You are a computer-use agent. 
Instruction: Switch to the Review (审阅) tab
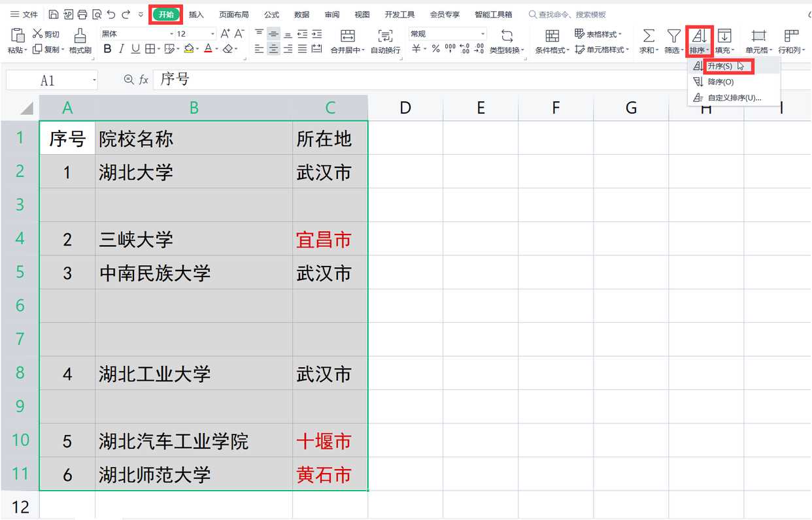click(x=331, y=14)
